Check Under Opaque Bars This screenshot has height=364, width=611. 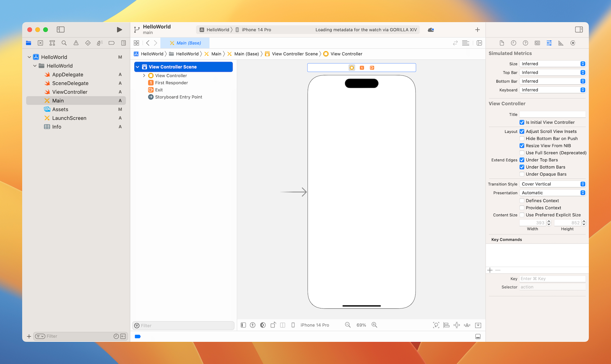pyautogui.click(x=522, y=174)
